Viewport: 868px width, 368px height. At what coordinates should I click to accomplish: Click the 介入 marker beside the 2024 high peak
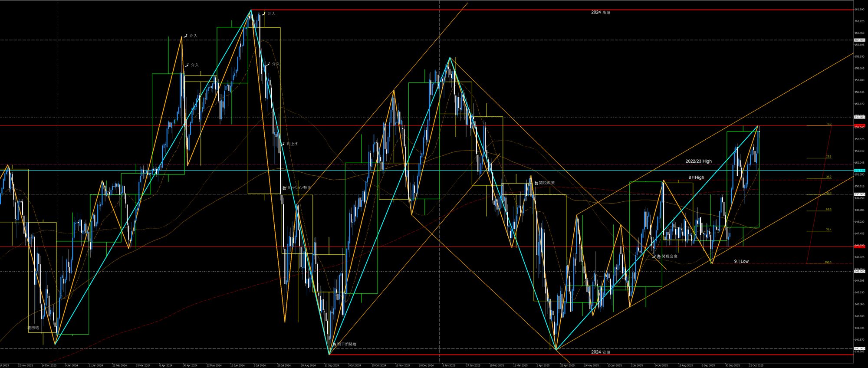[x=264, y=13]
